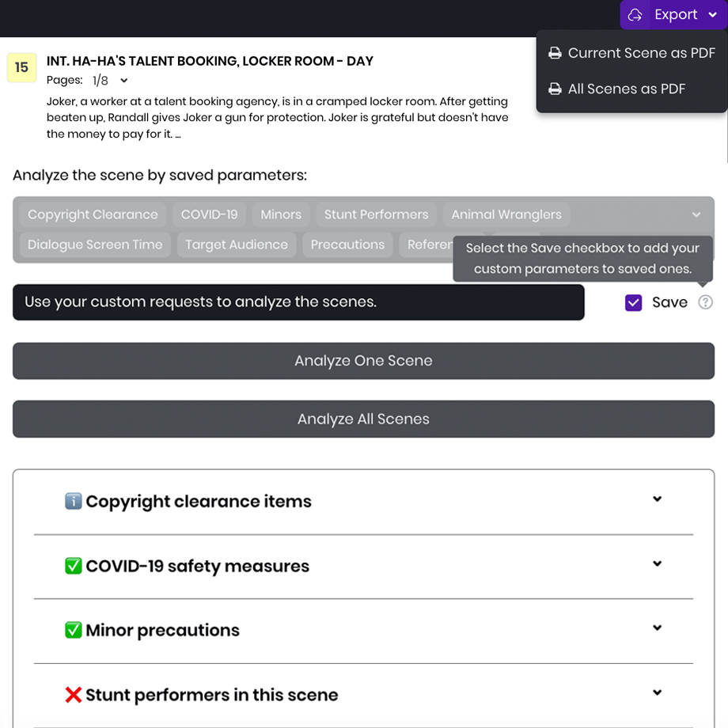
Task: Uncheck the Save checkbox
Action: pyautogui.click(x=633, y=303)
